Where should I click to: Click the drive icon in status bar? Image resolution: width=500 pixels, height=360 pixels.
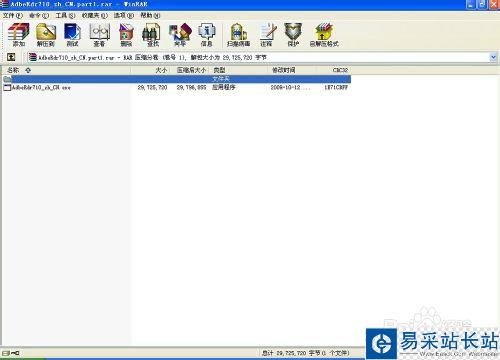[x=6, y=353]
